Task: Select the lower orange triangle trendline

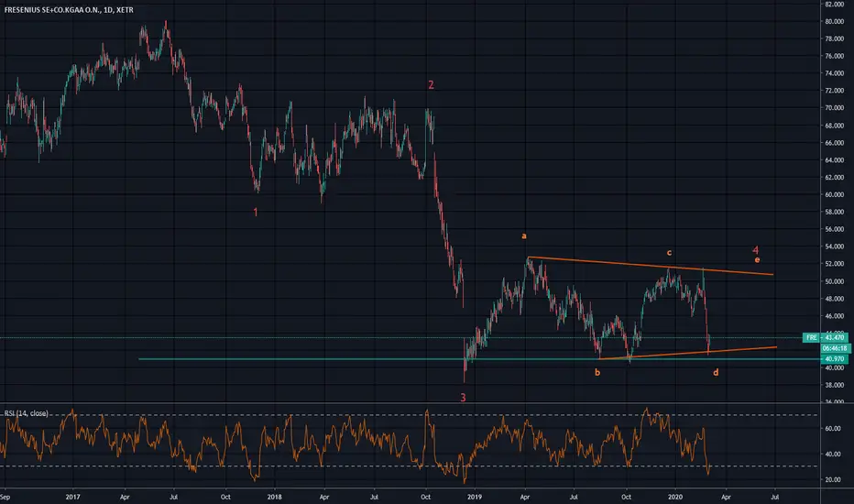Action: (688, 353)
